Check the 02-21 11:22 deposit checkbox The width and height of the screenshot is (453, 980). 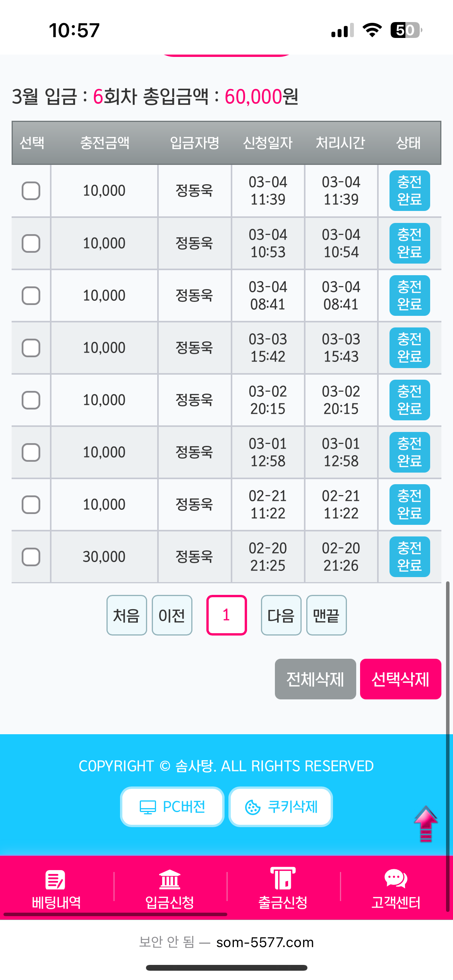pyautogui.click(x=31, y=505)
